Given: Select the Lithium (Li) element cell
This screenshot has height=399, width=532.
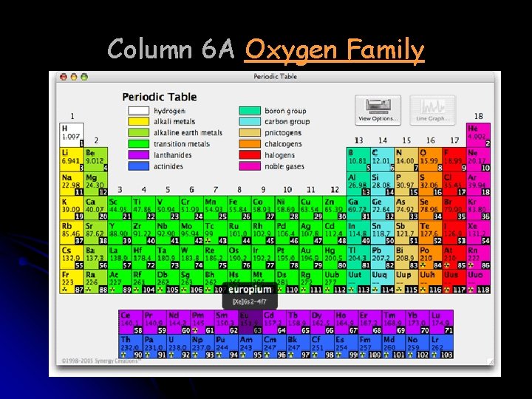Looking at the screenshot, I should click(72, 160).
